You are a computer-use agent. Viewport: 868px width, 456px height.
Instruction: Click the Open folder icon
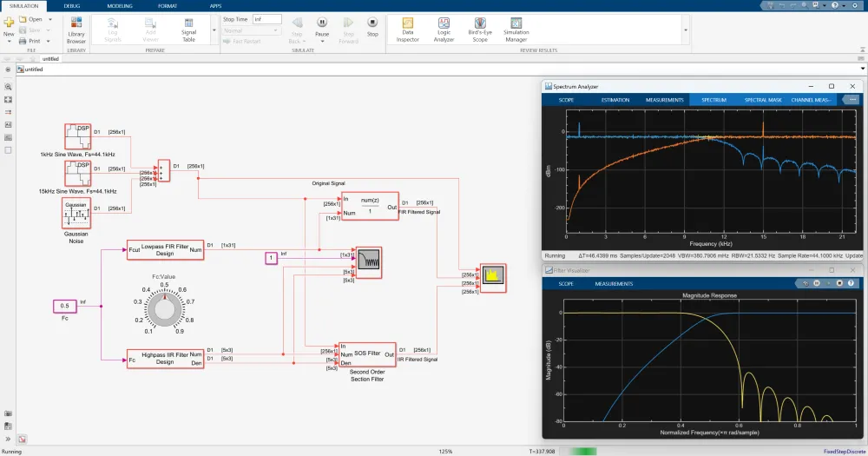click(23, 19)
